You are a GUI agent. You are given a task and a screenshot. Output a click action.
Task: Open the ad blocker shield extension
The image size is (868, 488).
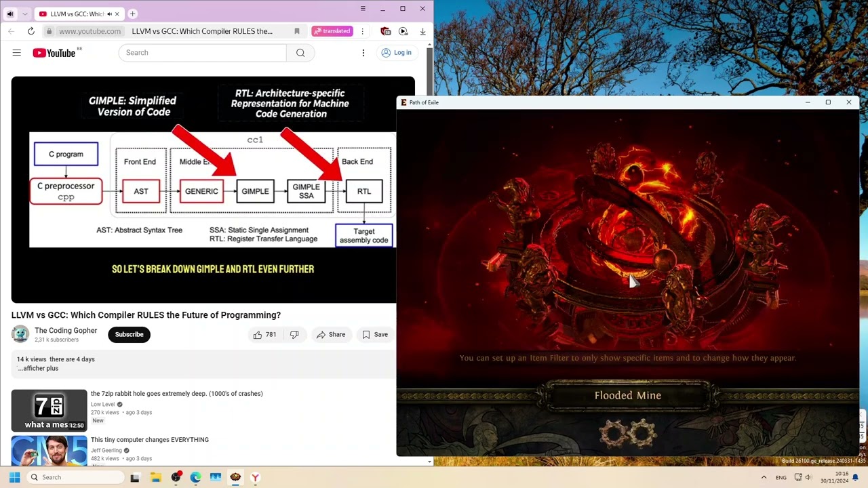click(x=385, y=31)
